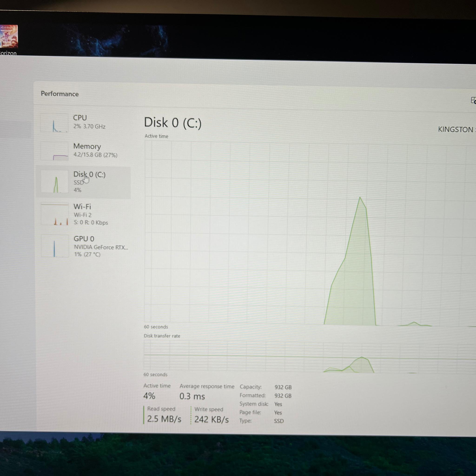Click the KINGSTON drive model label
Viewport: 476px width, 476px height.
tap(456, 130)
